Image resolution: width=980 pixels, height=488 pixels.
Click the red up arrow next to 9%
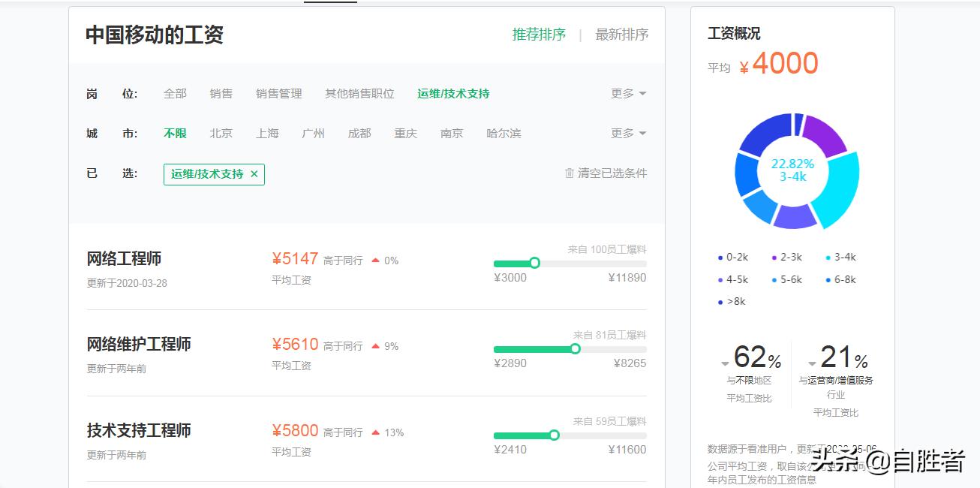375,346
